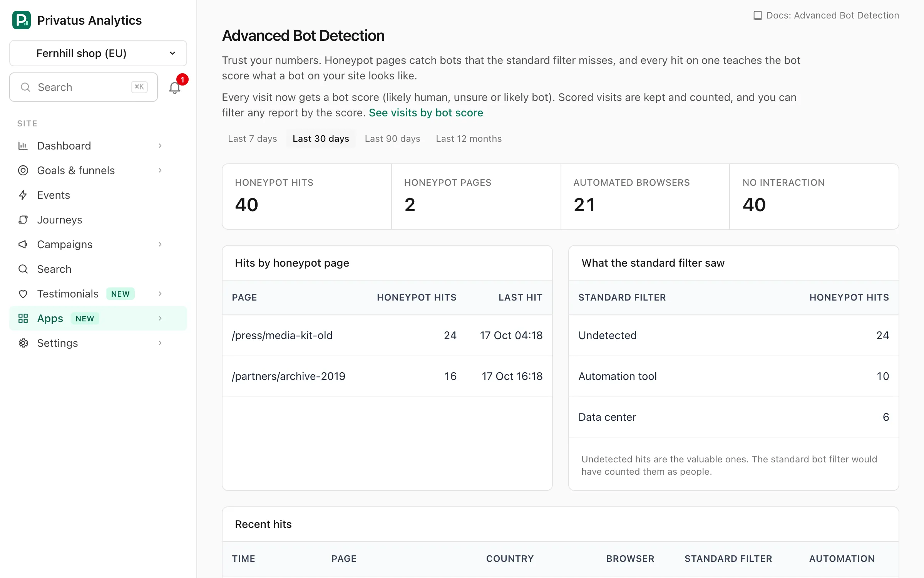Click the Settings gear icon
924x578 pixels.
coord(23,343)
